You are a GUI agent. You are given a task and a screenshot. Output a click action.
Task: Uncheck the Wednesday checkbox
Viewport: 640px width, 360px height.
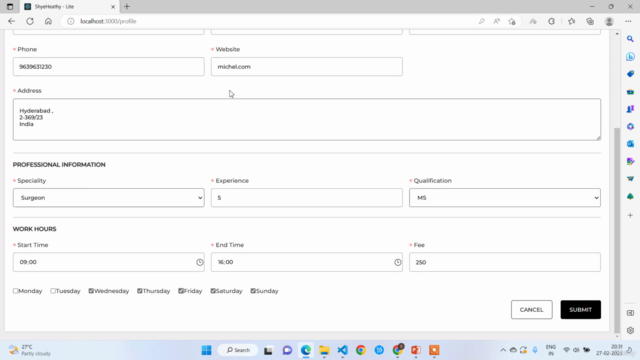[91, 291]
